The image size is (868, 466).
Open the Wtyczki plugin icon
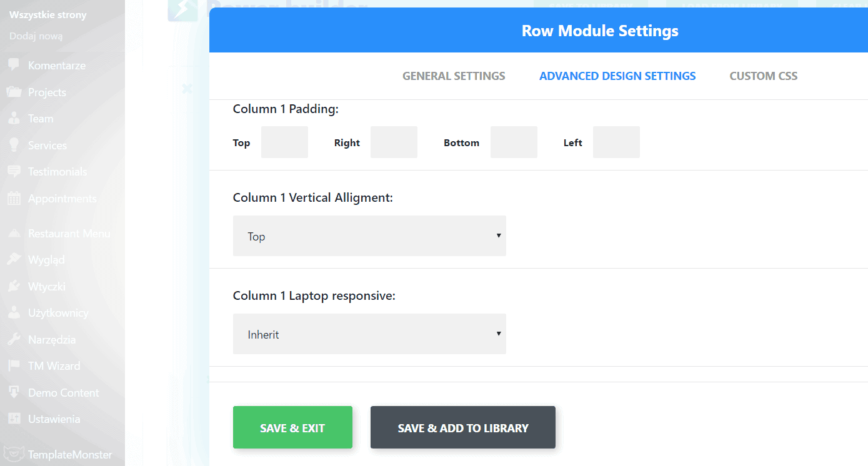14,286
